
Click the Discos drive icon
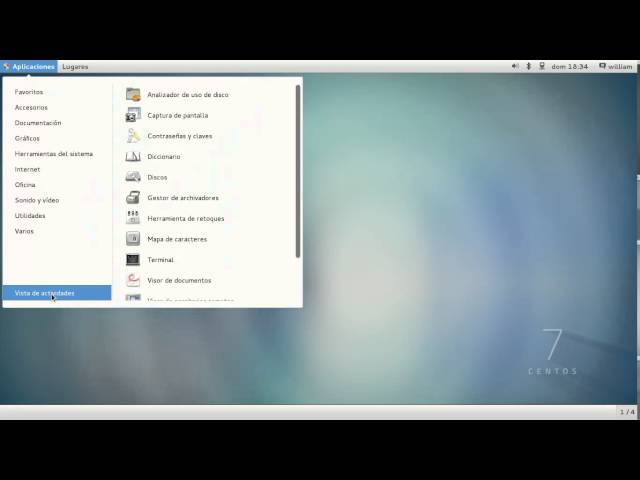[133, 177]
